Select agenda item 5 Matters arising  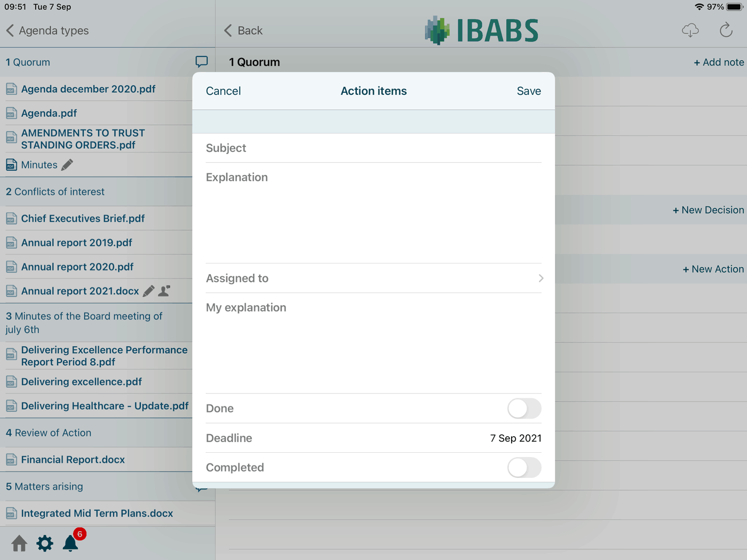(x=44, y=486)
